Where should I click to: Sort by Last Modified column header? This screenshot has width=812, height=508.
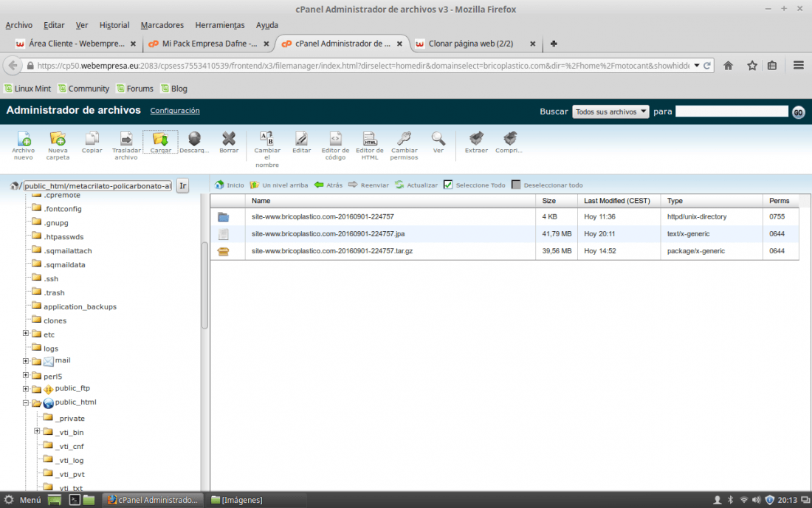tap(617, 201)
